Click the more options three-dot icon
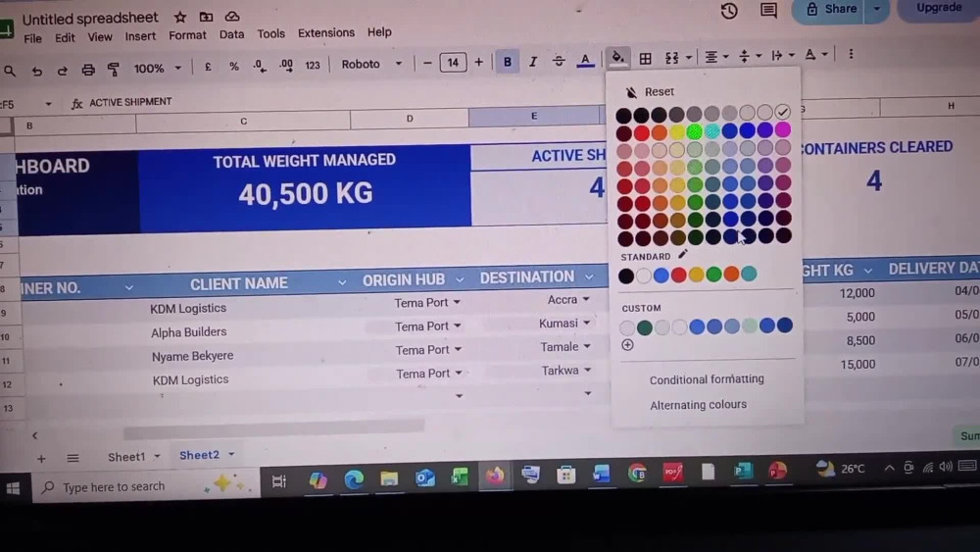980x552 pixels. pyautogui.click(x=851, y=54)
